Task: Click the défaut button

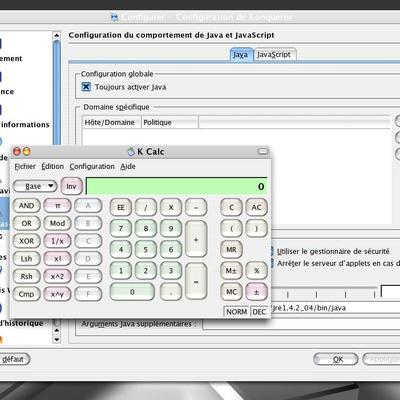Action: coord(14,359)
